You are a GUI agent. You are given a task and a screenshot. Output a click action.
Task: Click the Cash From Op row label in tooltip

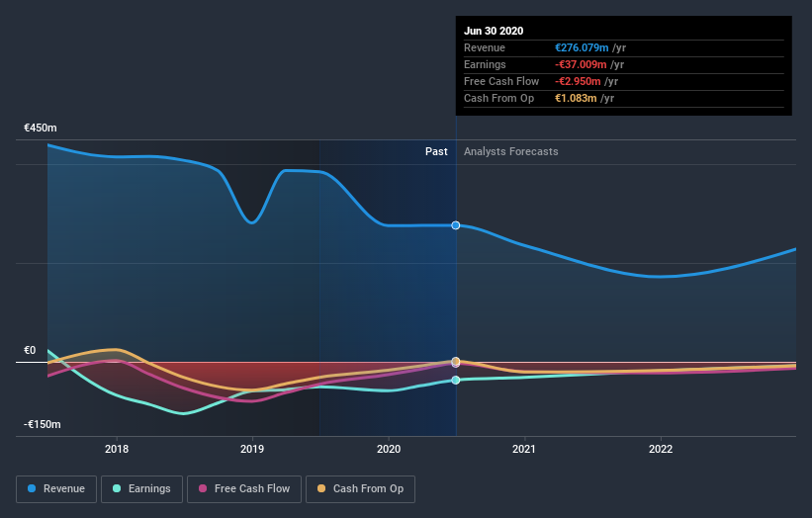click(498, 98)
